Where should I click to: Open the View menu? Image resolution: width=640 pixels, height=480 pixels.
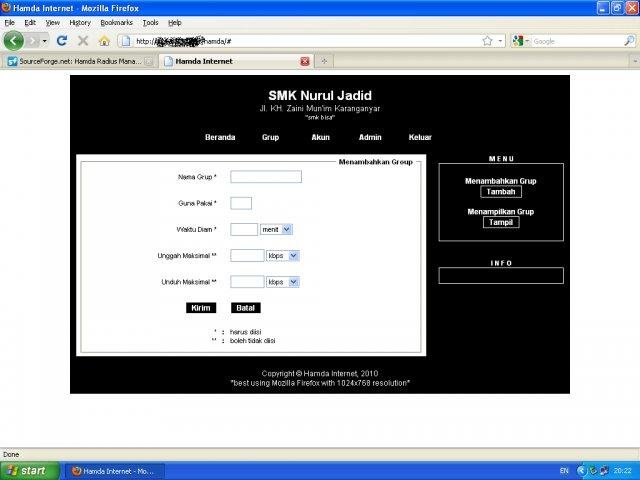click(53, 23)
